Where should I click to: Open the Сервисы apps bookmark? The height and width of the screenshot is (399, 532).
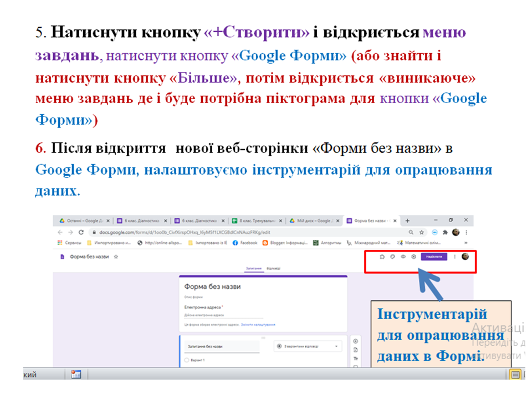[69, 243]
